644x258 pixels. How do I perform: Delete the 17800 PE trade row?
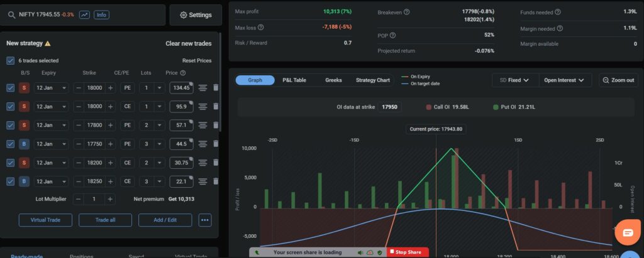[x=216, y=125]
